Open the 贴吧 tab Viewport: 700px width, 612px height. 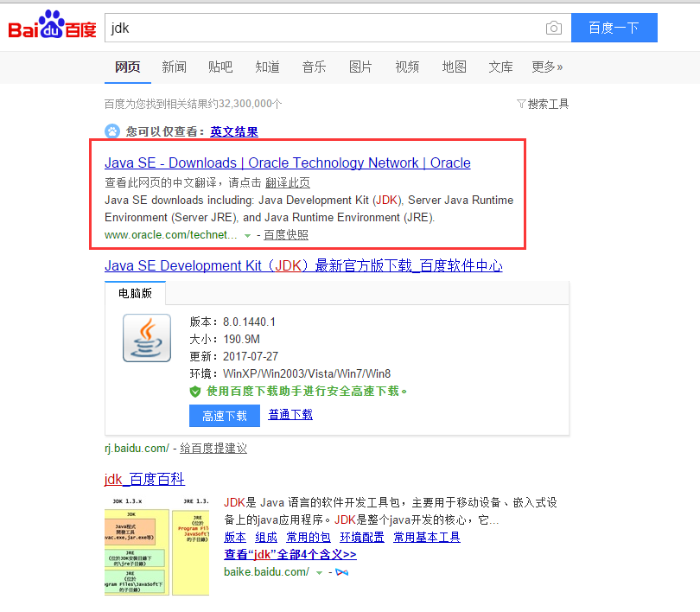[220, 67]
